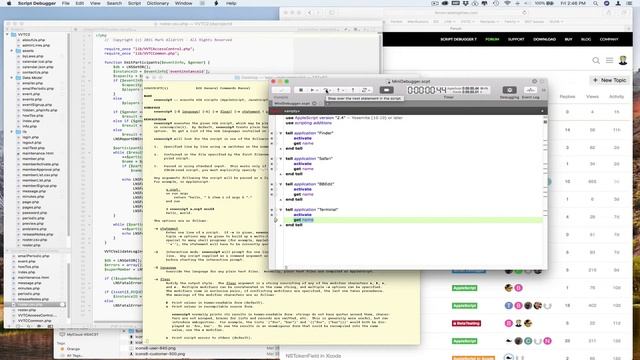Click the user avatar on forum page

pyautogui.click(x=623, y=60)
